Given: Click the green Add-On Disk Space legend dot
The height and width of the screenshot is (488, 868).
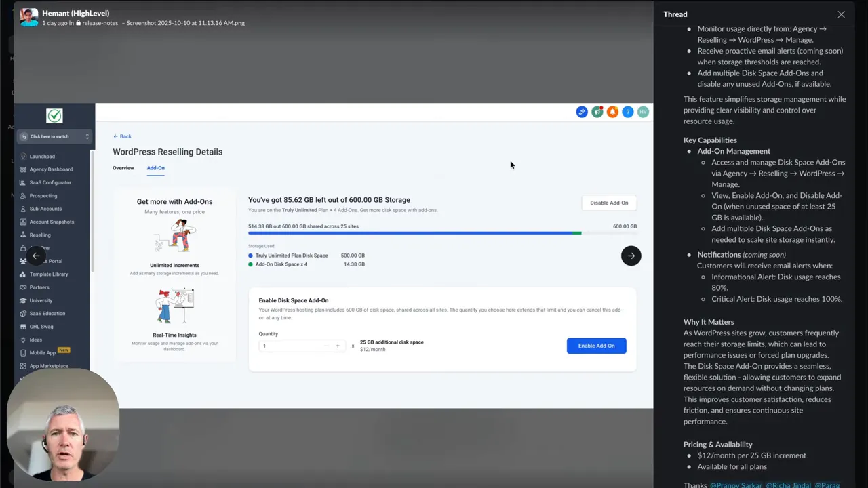Looking at the screenshot, I should (250, 264).
